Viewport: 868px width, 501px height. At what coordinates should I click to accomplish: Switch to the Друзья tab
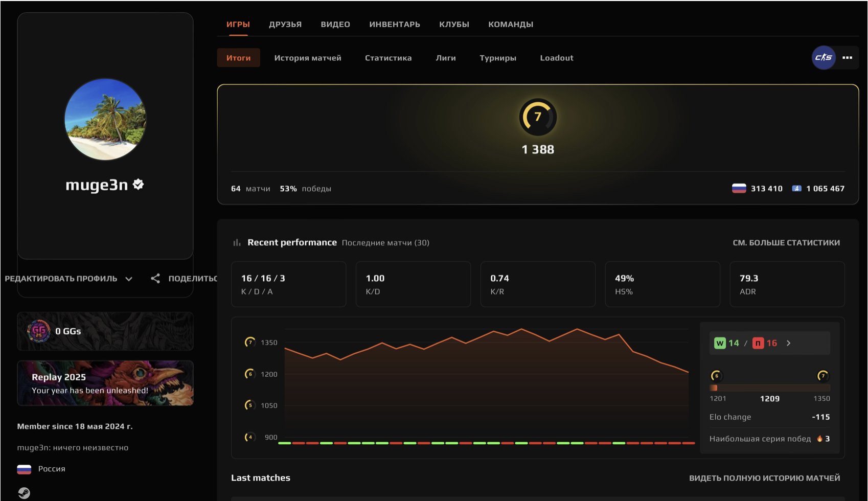point(285,25)
